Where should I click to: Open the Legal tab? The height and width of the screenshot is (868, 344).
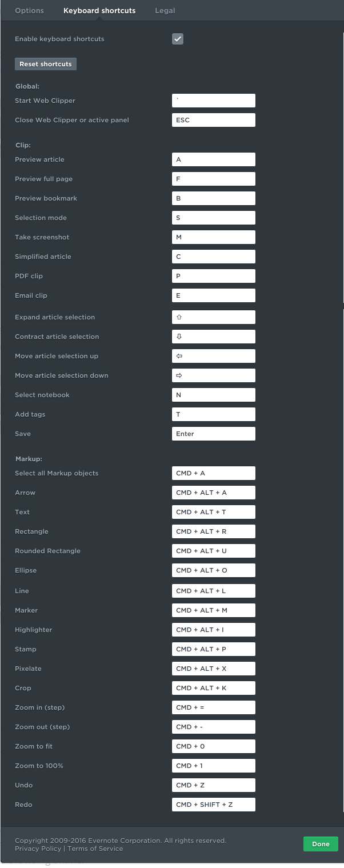[x=165, y=10]
